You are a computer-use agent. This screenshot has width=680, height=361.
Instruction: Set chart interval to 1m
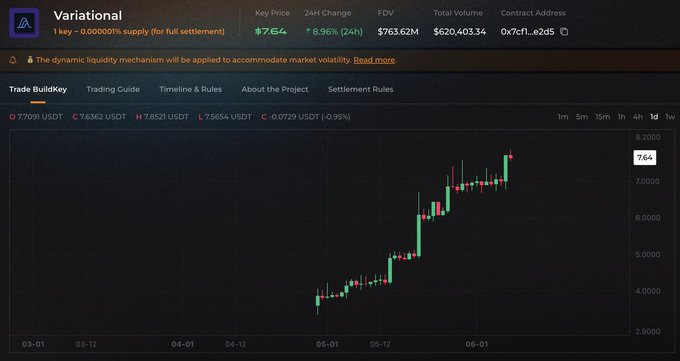point(563,117)
